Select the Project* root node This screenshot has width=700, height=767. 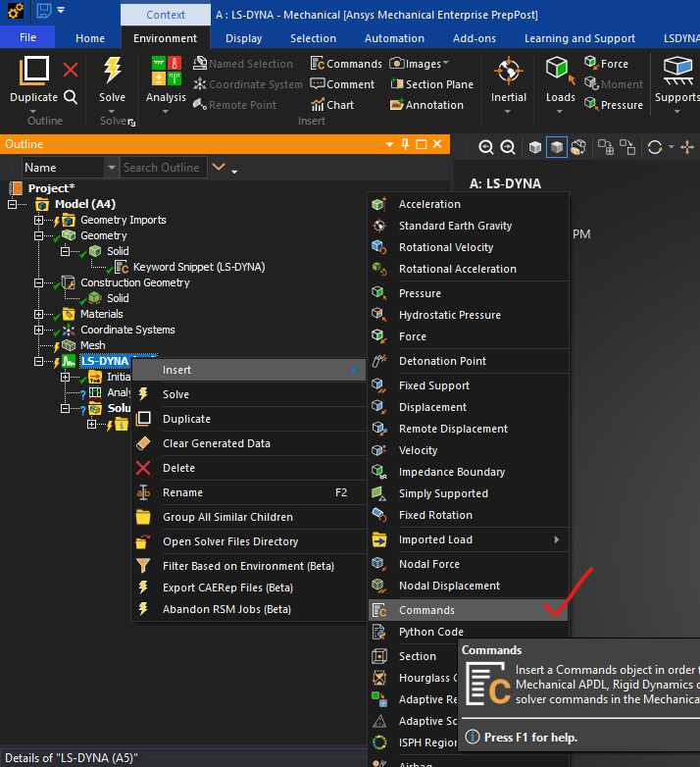click(51, 188)
